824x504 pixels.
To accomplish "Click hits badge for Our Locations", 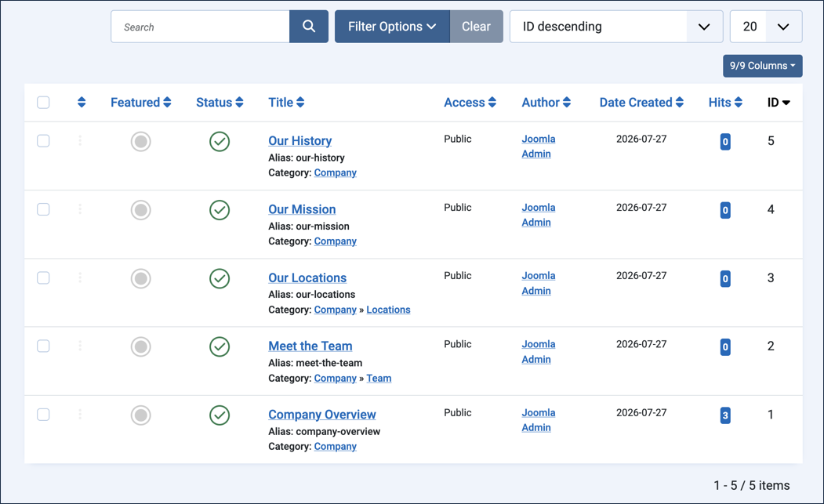I will click(725, 278).
